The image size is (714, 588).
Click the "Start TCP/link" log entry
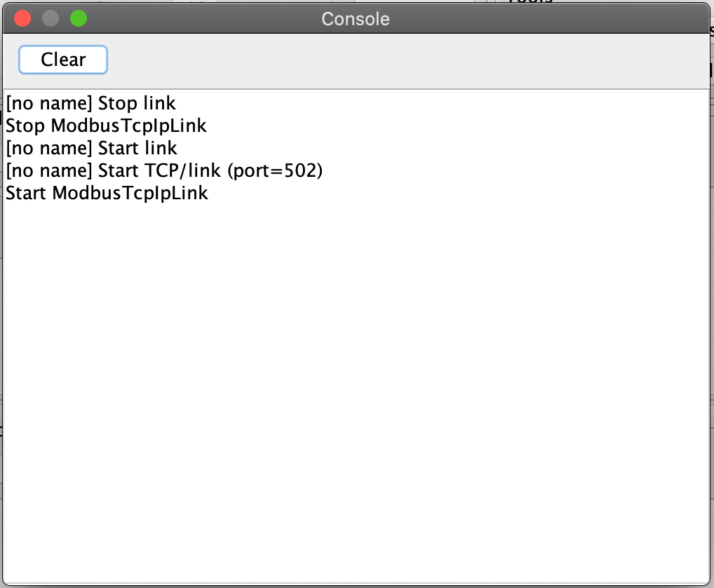click(x=163, y=171)
